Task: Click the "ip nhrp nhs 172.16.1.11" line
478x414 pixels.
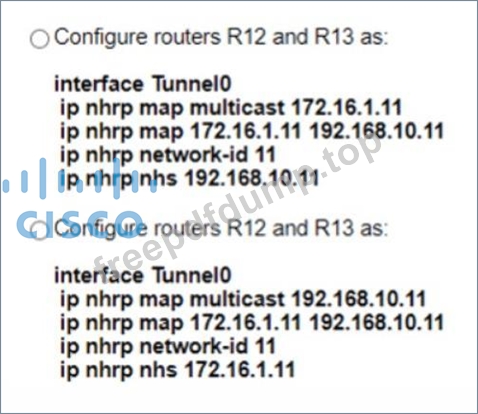Action: (x=178, y=370)
